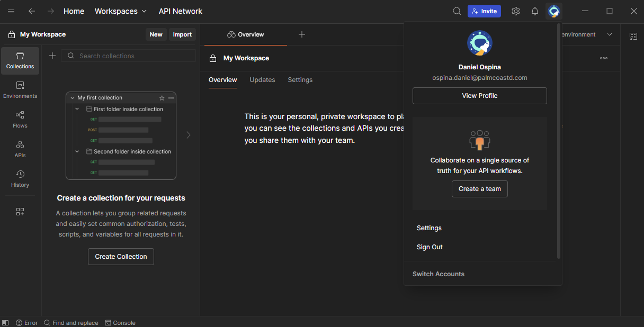Open the settings gear in header

point(516,11)
